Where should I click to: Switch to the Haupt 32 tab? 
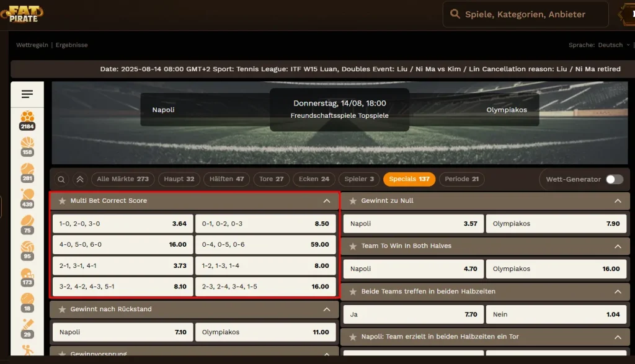click(x=179, y=179)
